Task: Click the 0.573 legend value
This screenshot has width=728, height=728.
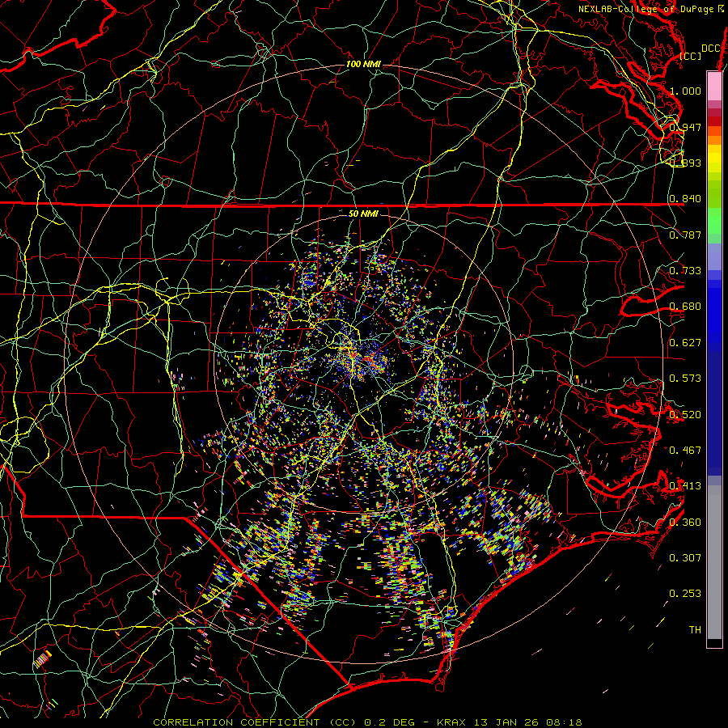Action: (x=685, y=379)
